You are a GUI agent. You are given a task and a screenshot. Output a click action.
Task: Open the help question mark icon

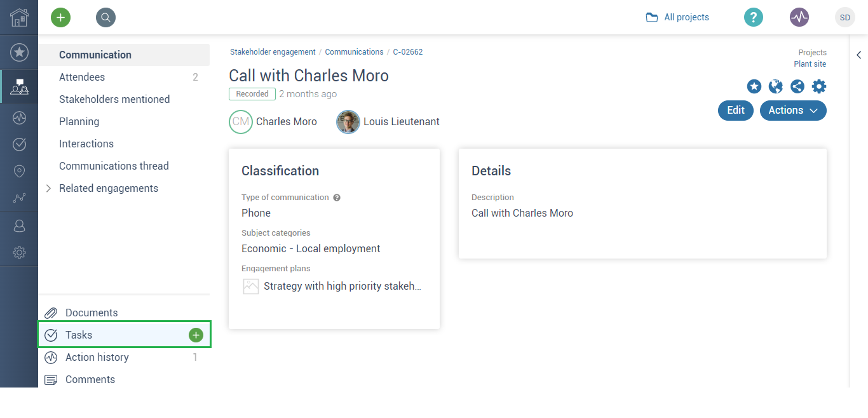(754, 17)
